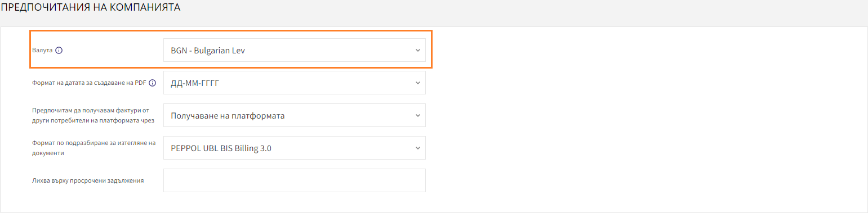Click info icon beside PDF date format label
Screen dimensions: 868x213
(152, 83)
